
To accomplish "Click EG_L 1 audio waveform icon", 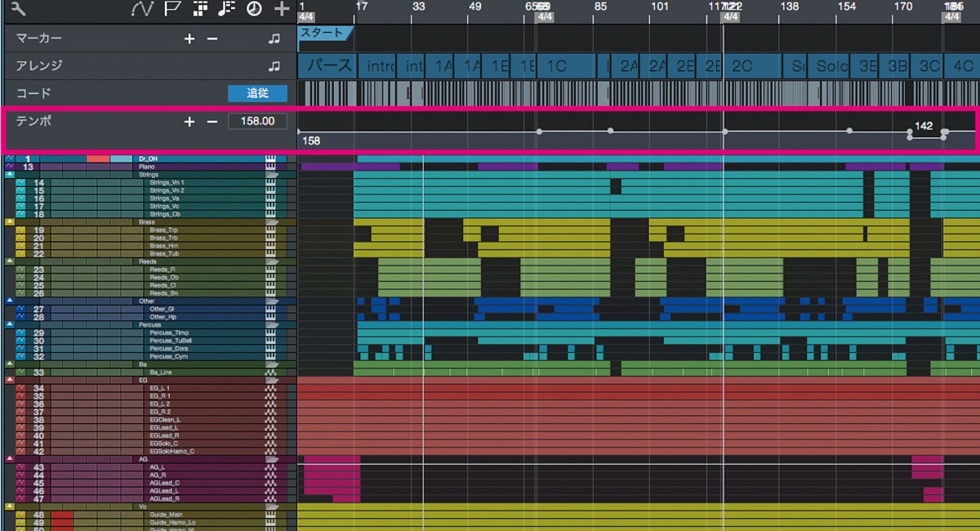I will [270, 388].
